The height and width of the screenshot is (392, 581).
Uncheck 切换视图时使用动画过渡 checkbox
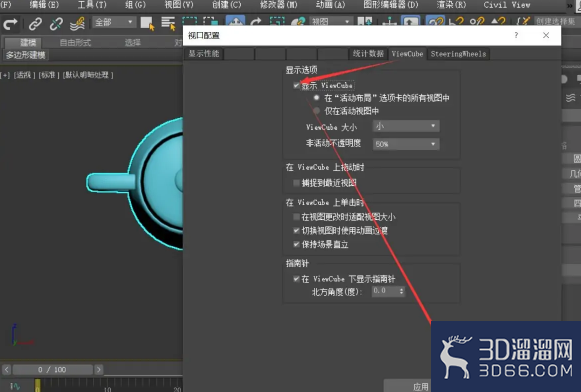click(296, 230)
